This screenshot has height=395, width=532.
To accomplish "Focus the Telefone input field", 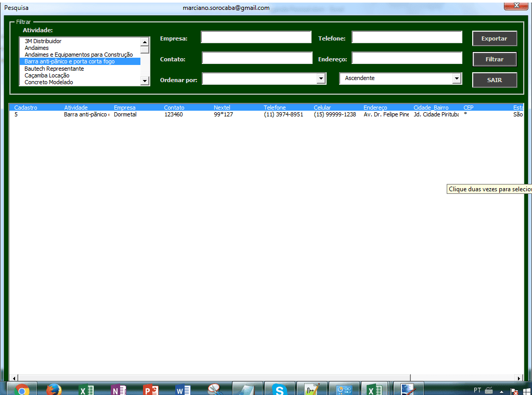I will (x=407, y=37).
